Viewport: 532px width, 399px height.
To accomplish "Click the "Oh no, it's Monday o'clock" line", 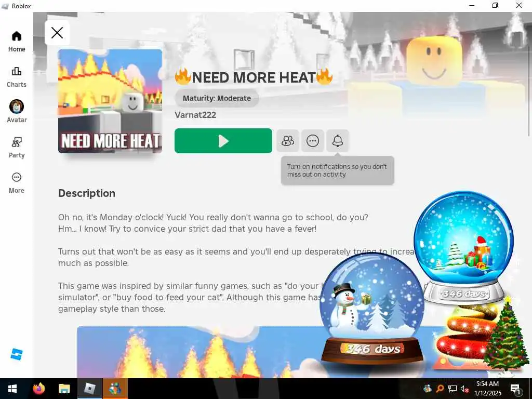I will click(213, 217).
